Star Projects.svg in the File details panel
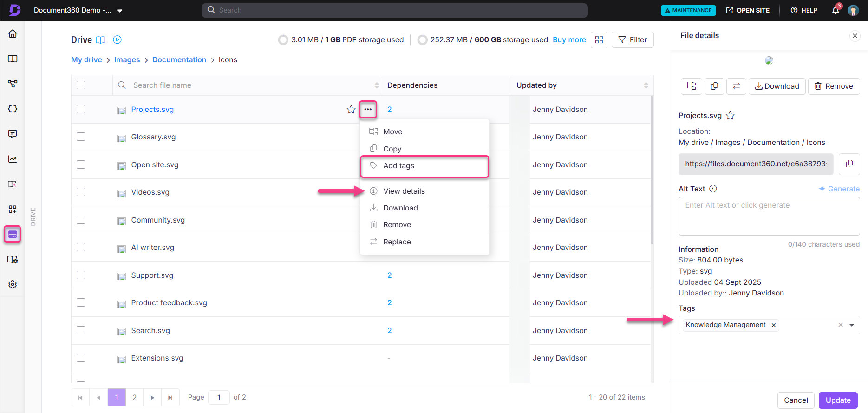This screenshot has width=868, height=413. point(730,116)
